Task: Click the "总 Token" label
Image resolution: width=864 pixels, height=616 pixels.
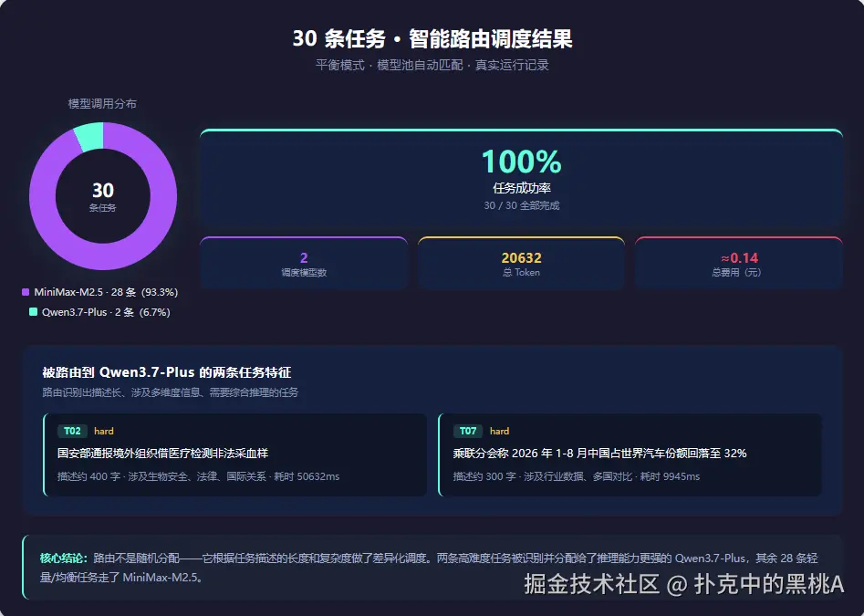Action: [x=521, y=272]
